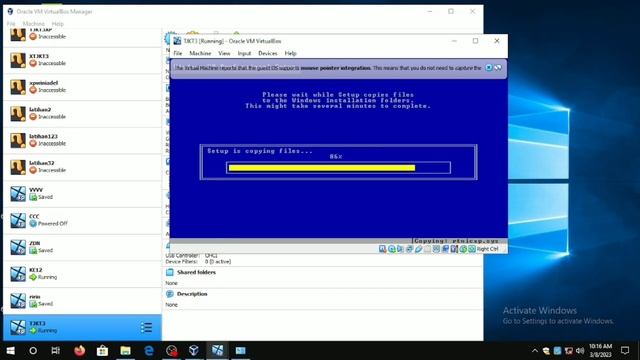Image resolution: width=640 pixels, height=360 pixels.
Task: Open Machine menu in VirtualBox Manager
Action: (33, 24)
